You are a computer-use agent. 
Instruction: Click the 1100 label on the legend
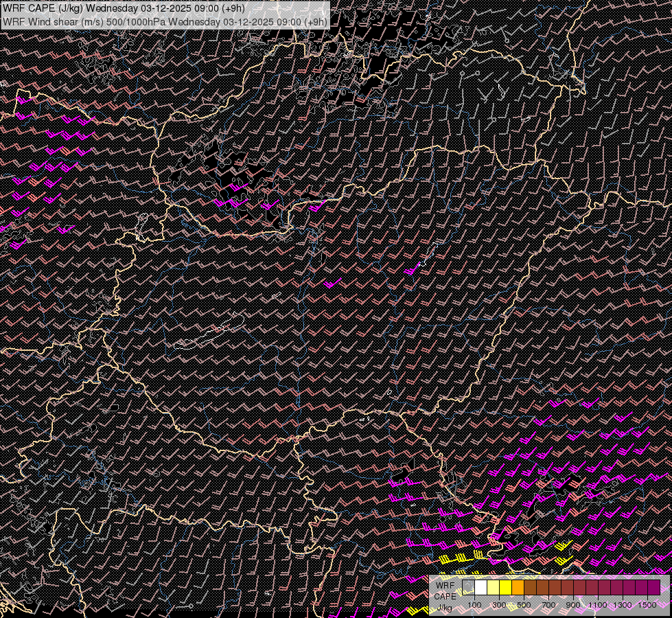point(598,604)
